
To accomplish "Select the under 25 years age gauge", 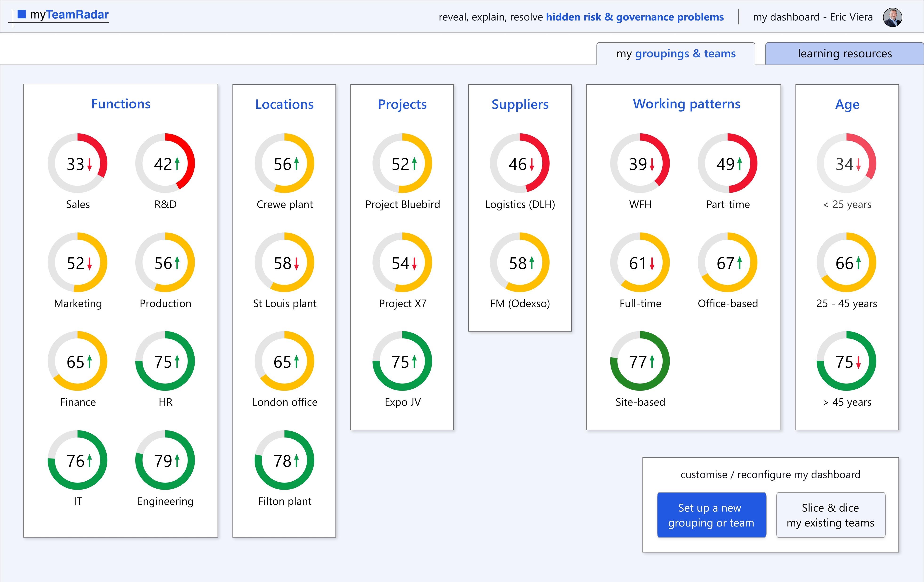I will pyautogui.click(x=847, y=163).
